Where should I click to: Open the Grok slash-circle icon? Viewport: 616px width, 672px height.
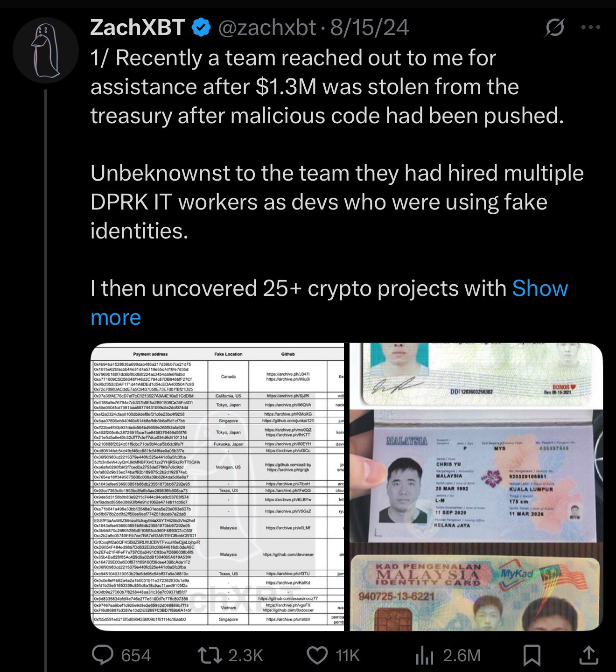(x=555, y=28)
